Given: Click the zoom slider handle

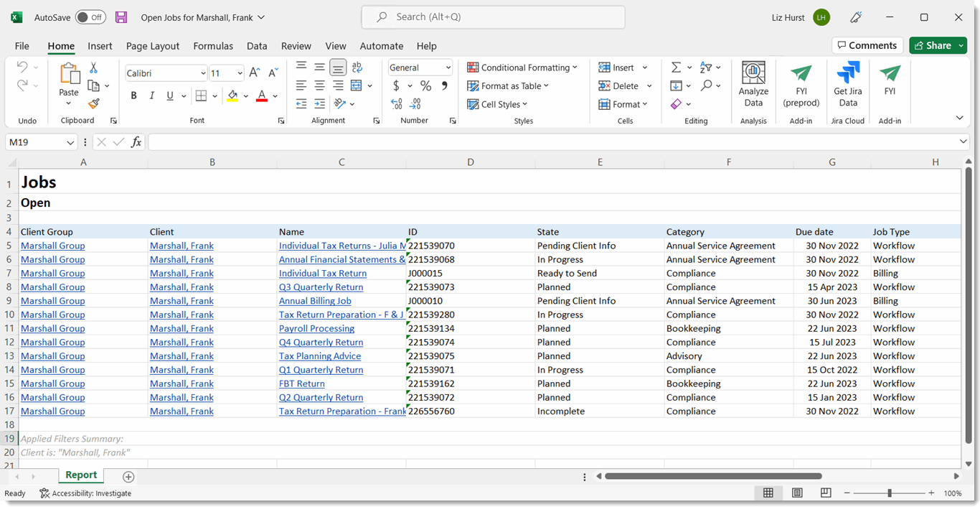Looking at the screenshot, I should pyautogui.click(x=890, y=493).
